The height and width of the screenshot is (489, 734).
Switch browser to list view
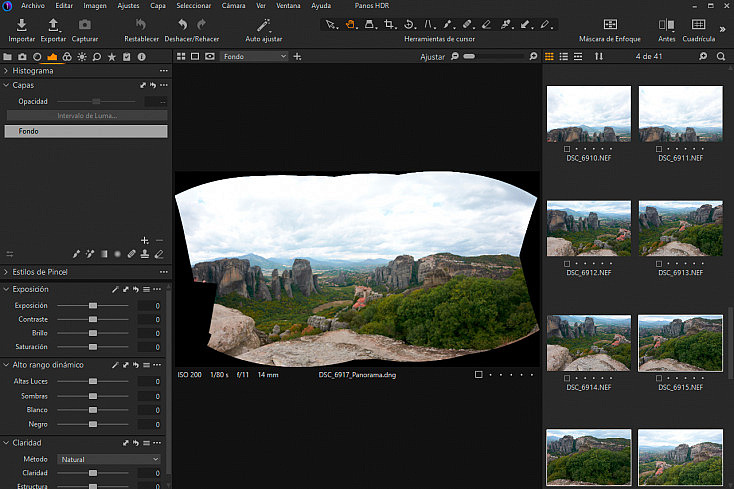pyautogui.click(x=564, y=56)
